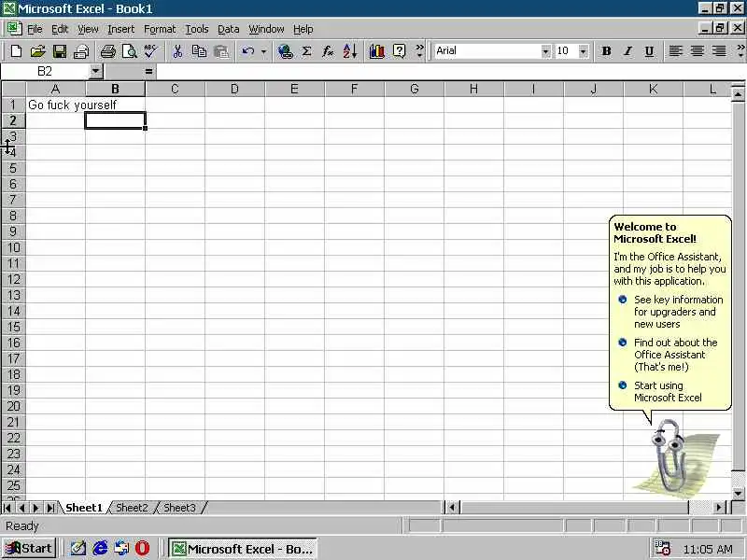Sort ascending using the A-Z icon
The image size is (747, 560).
click(349, 51)
